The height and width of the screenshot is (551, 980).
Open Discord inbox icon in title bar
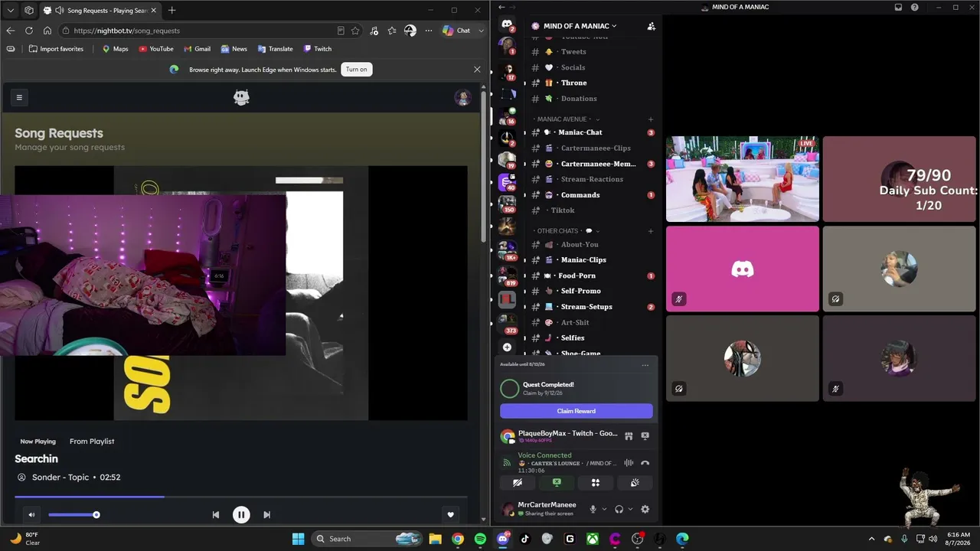(898, 7)
